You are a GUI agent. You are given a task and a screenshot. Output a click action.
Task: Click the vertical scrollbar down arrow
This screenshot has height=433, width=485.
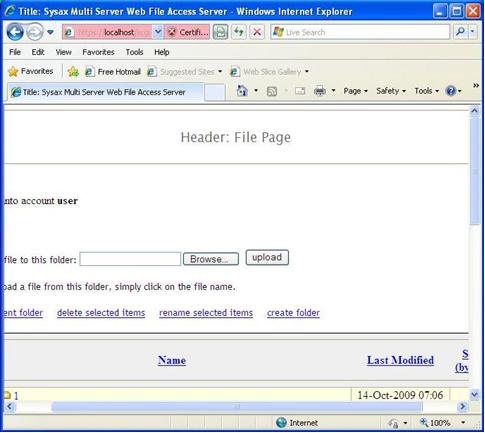point(475,395)
